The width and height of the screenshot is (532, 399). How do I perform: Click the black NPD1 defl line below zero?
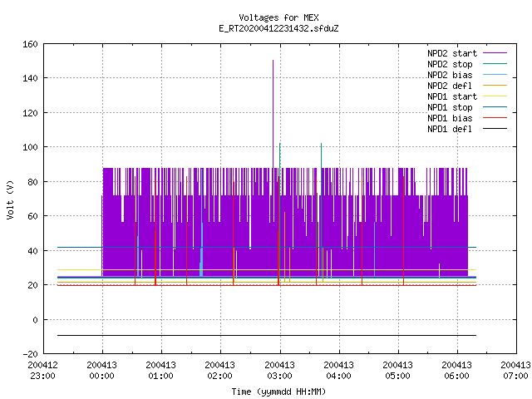click(x=267, y=335)
